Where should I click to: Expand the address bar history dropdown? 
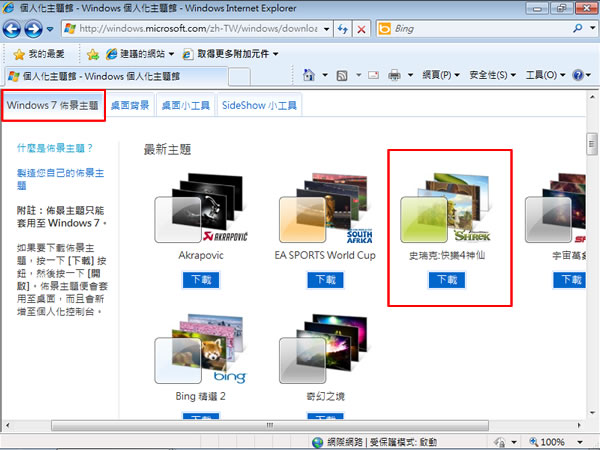tap(326, 29)
